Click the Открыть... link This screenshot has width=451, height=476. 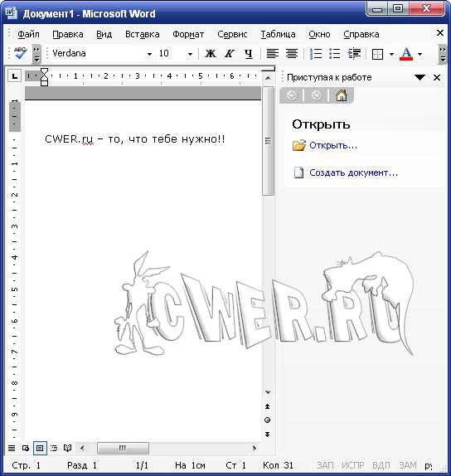pos(333,145)
